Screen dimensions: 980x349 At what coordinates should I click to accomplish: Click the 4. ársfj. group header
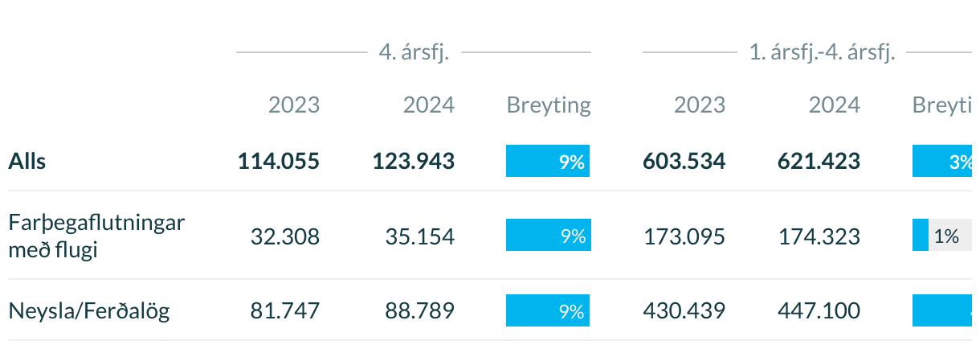[x=414, y=53]
